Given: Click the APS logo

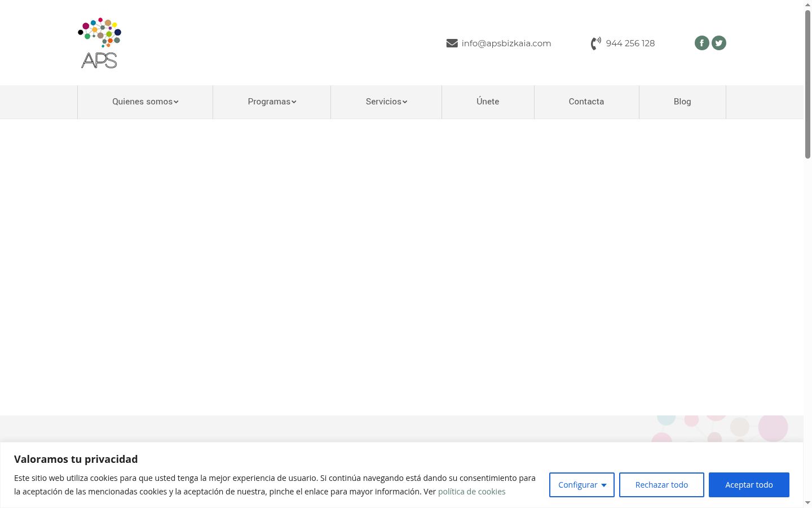Looking at the screenshot, I should (100, 43).
